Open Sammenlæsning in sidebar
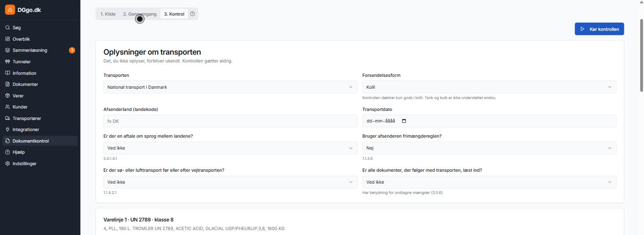Viewport: 644px width, 235px height. [40, 50]
